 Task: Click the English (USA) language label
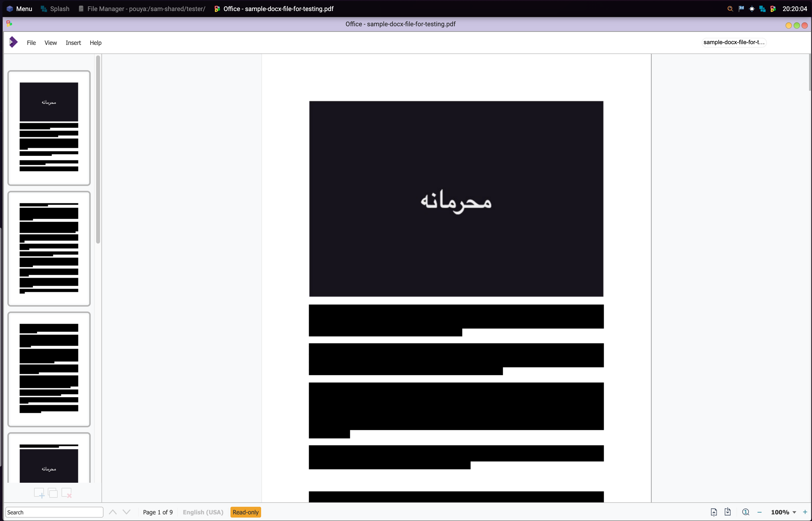click(x=203, y=512)
